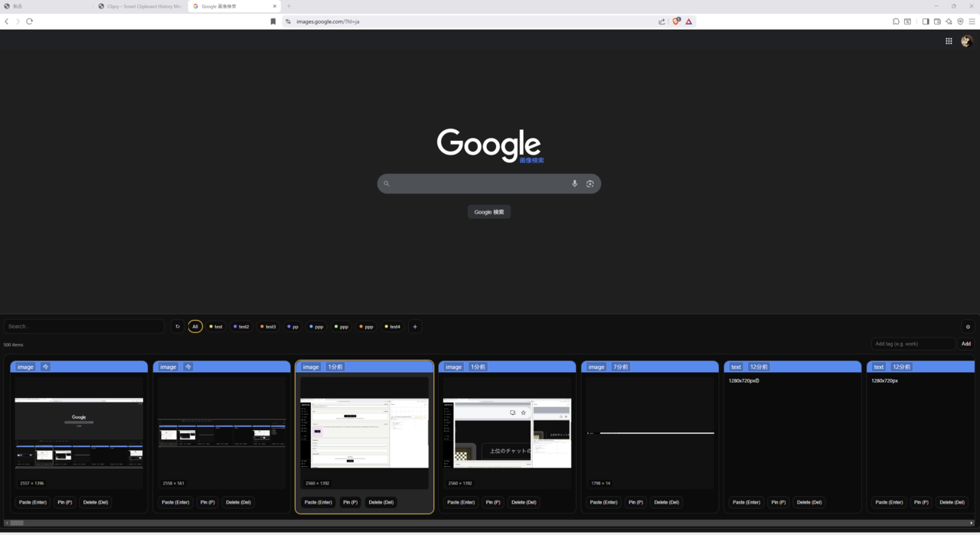The image size is (980, 535).
Task: Open the extensions puzzle icon
Action: pos(896,21)
